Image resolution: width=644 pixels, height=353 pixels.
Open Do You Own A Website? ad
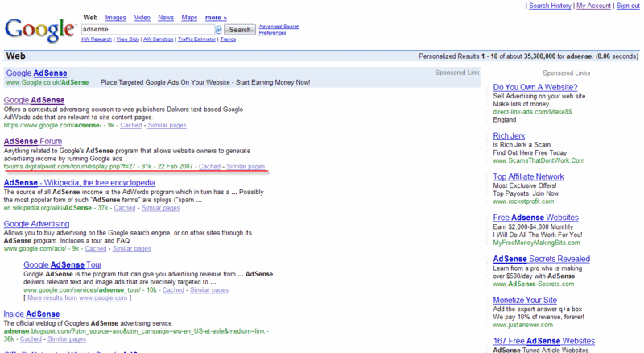535,87
